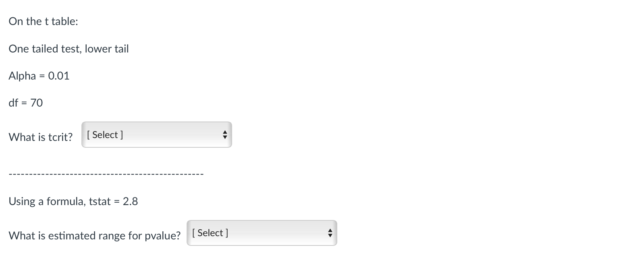Screen dimensions: 644x262
Task: Click the words "Using a formula"
Action: click(x=47, y=201)
